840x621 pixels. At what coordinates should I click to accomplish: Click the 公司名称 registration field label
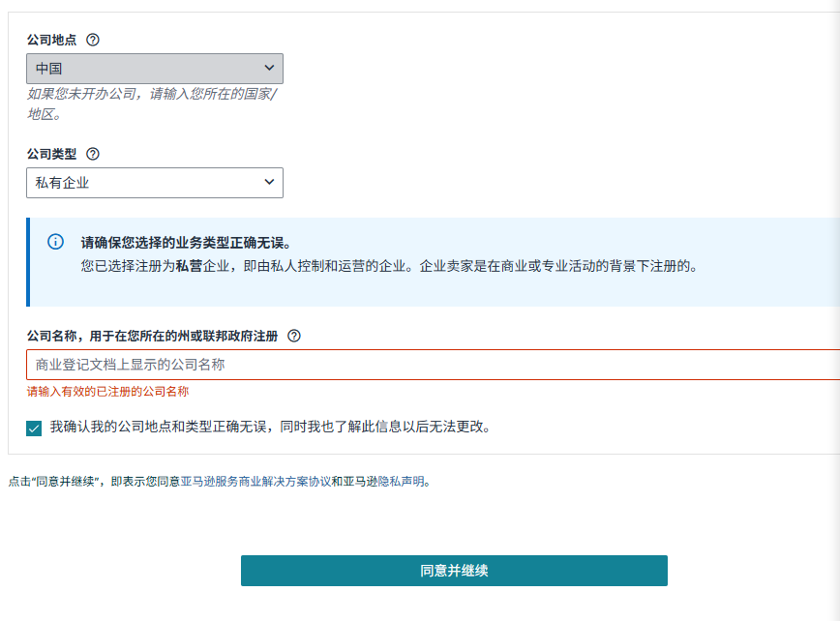(152, 336)
